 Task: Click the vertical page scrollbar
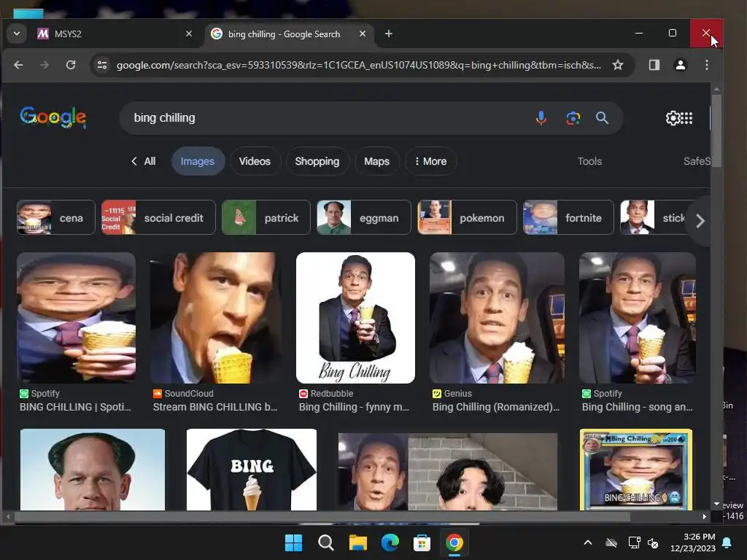716,131
